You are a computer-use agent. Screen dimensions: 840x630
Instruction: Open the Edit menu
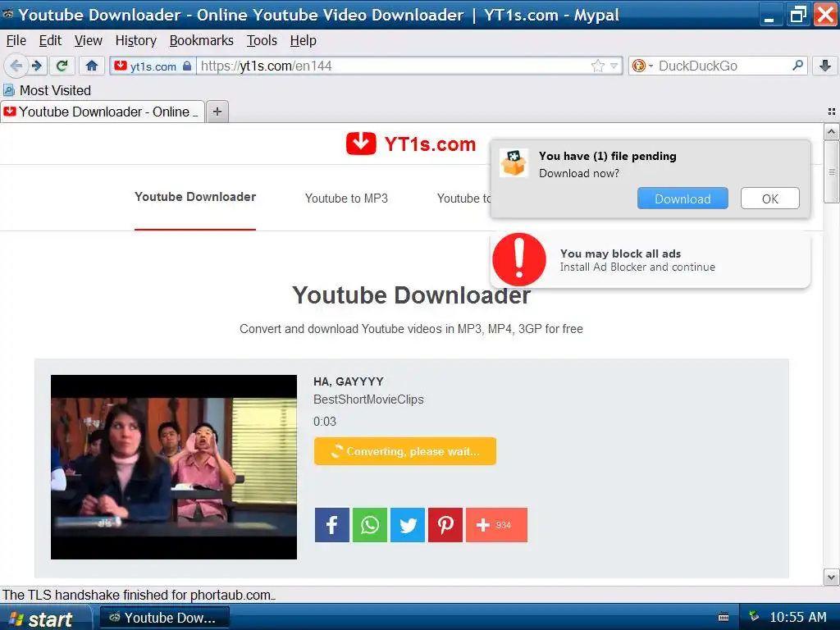tap(50, 41)
